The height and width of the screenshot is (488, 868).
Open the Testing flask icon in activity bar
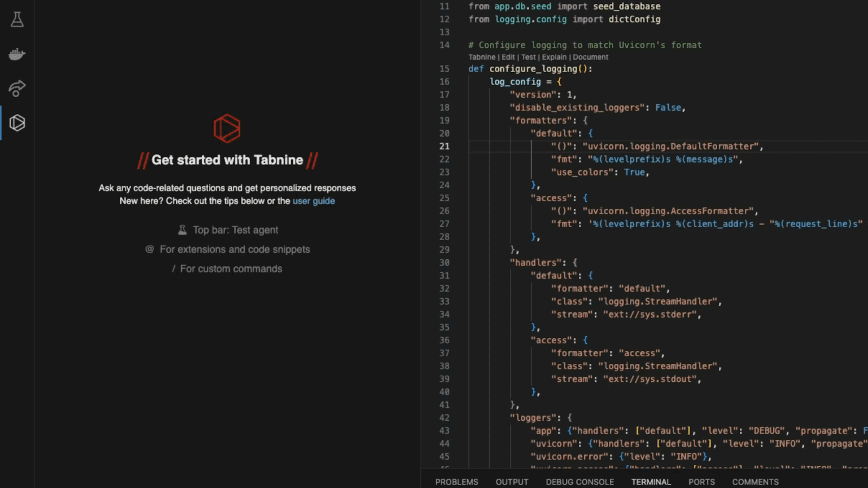tap(17, 20)
